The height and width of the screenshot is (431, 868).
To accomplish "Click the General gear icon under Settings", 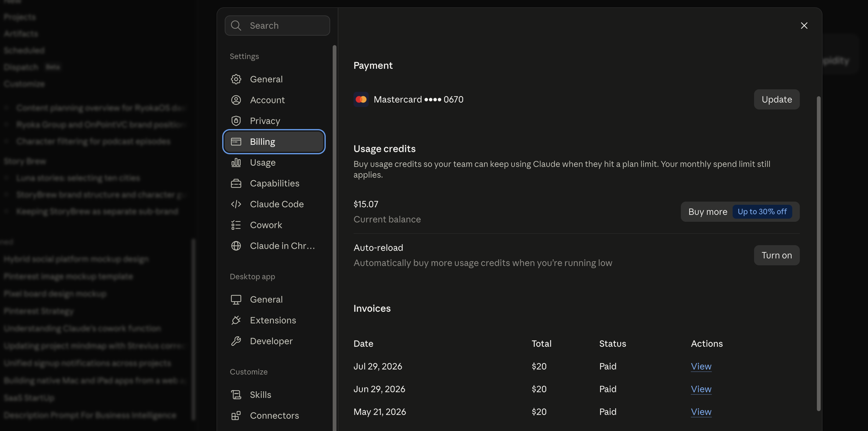I will click(236, 79).
